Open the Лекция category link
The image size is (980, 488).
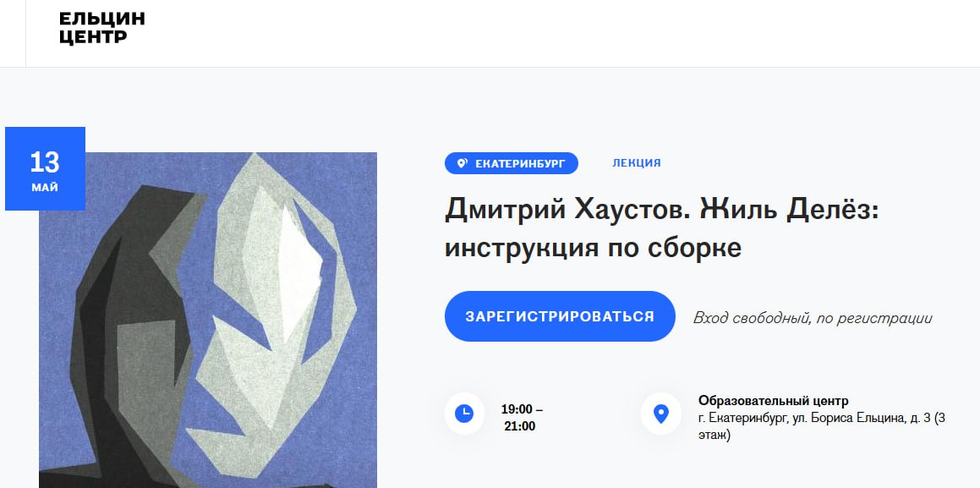(x=636, y=163)
